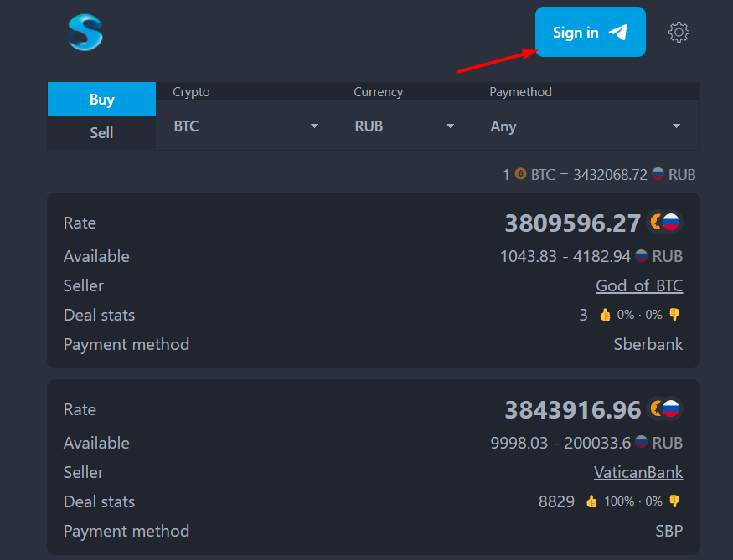
Task: Click the Crypto column label
Action: coord(191,92)
